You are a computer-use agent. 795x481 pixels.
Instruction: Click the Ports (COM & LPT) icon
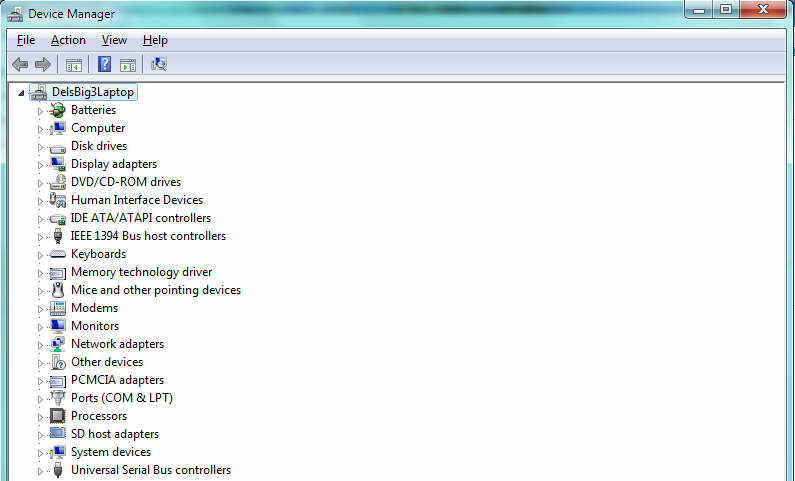tap(57, 398)
